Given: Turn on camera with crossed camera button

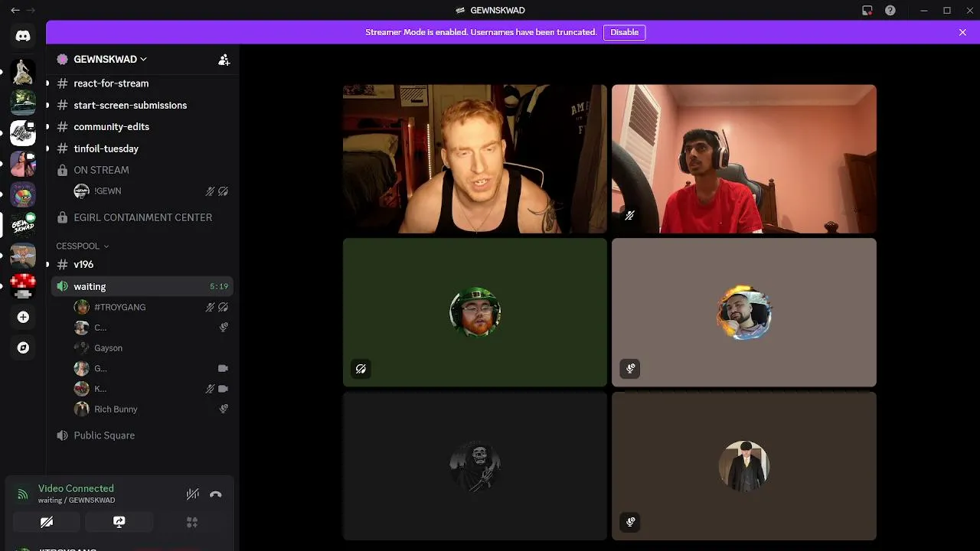Looking at the screenshot, I should pyautogui.click(x=47, y=522).
